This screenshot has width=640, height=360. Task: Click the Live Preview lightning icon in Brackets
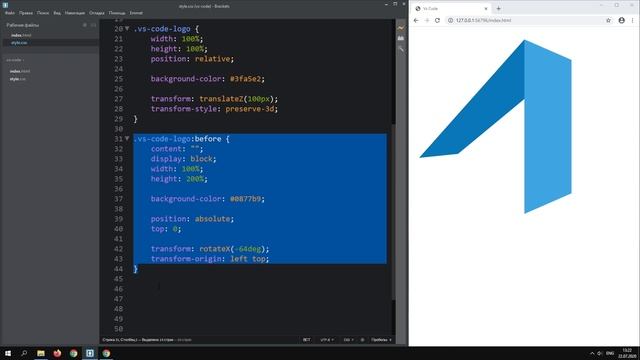[x=401, y=28]
